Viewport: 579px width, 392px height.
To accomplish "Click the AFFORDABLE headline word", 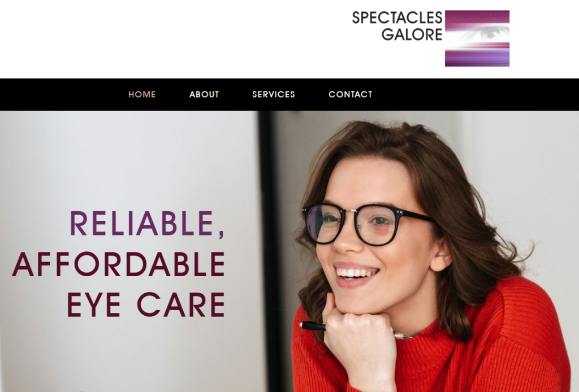I will tap(119, 264).
